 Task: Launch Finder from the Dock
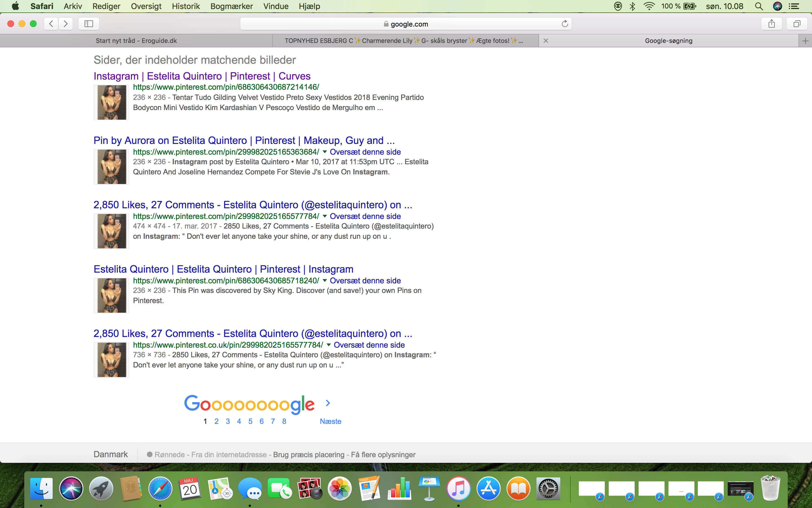pyautogui.click(x=41, y=488)
